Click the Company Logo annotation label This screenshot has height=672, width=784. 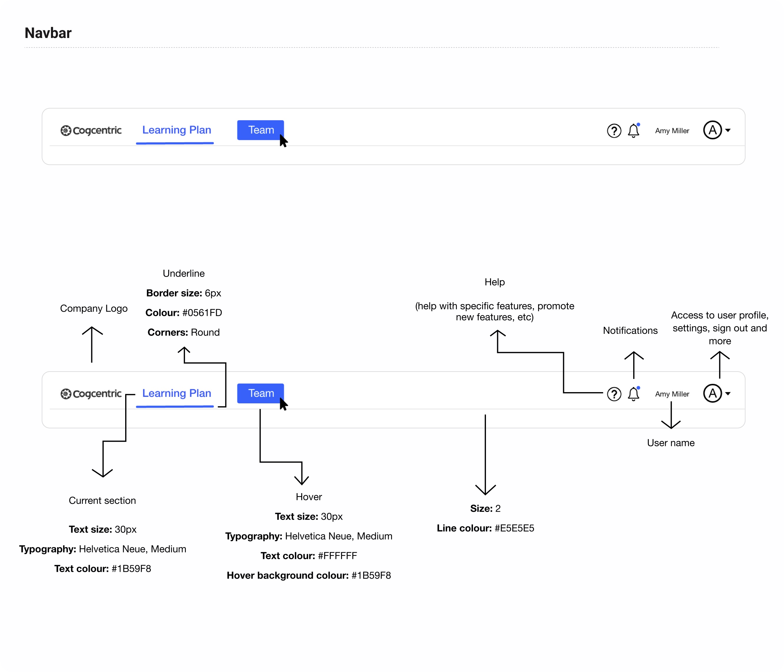pyautogui.click(x=94, y=308)
